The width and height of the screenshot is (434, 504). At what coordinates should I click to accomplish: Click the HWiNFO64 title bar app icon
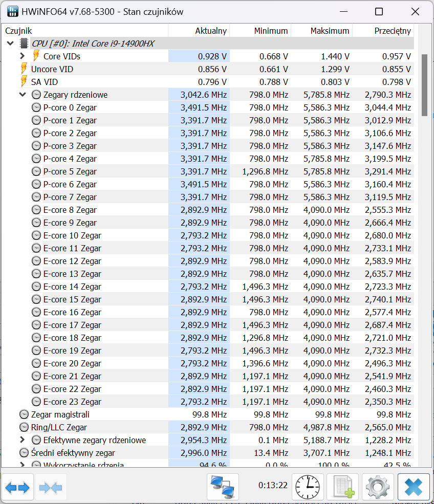coord(12,12)
